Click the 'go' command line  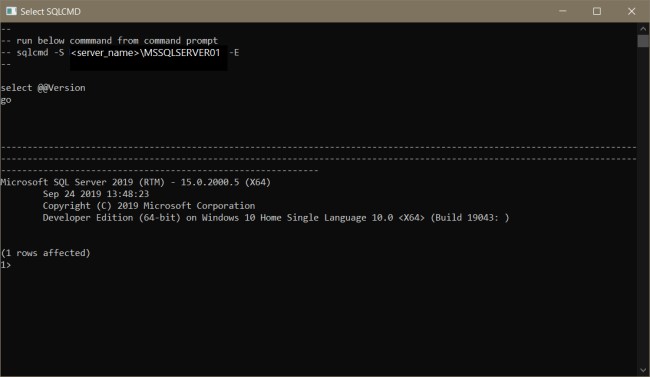tap(6, 100)
